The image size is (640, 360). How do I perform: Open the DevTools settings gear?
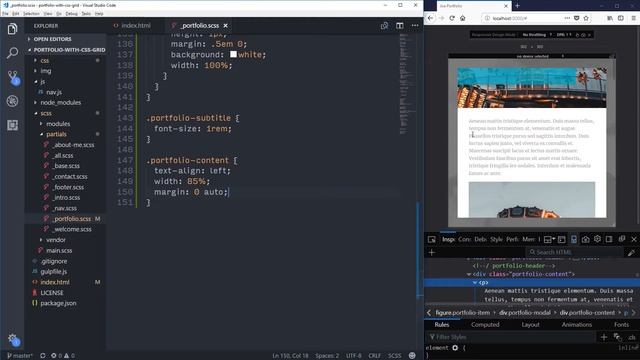coord(597,239)
